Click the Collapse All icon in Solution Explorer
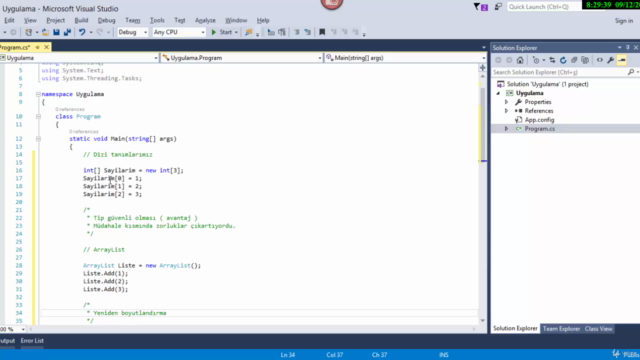 574,60
